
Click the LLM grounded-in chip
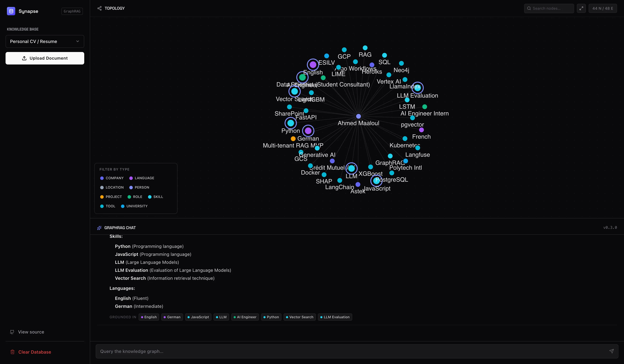221,317
